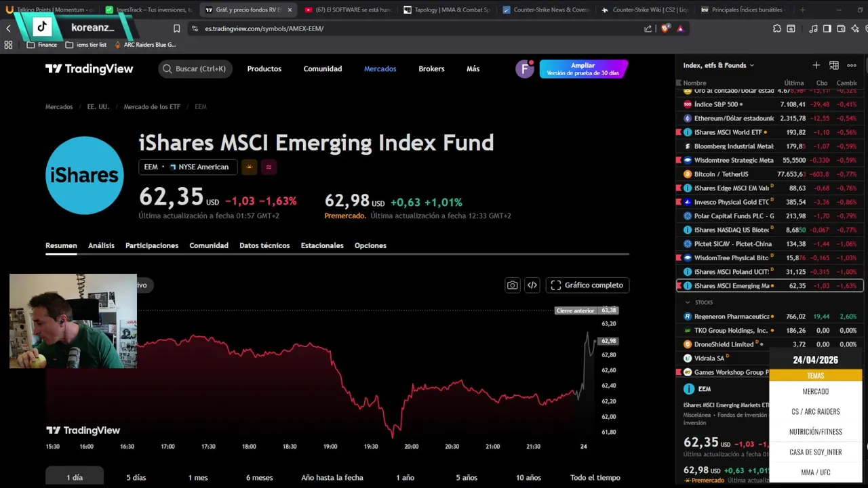Select the 1 año time range
This screenshot has width=868, height=488.
tap(405, 477)
